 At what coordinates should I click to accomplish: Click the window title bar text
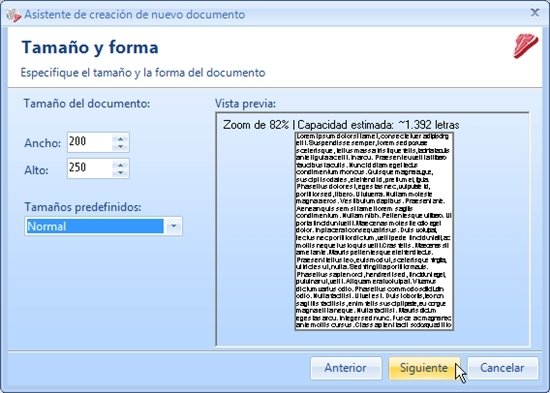pyautogui.click(x=134, y=15)
